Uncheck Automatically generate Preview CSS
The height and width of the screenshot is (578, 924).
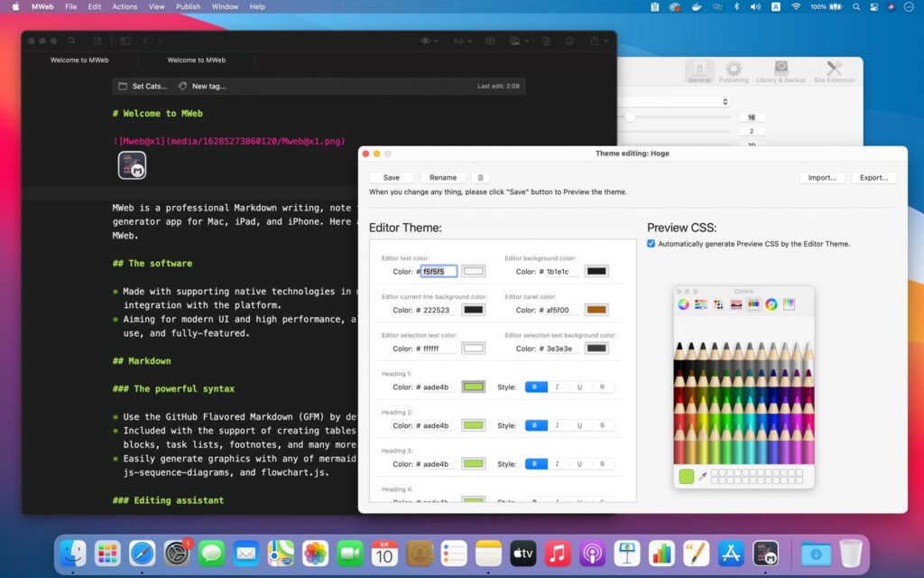tap(651, 243)
